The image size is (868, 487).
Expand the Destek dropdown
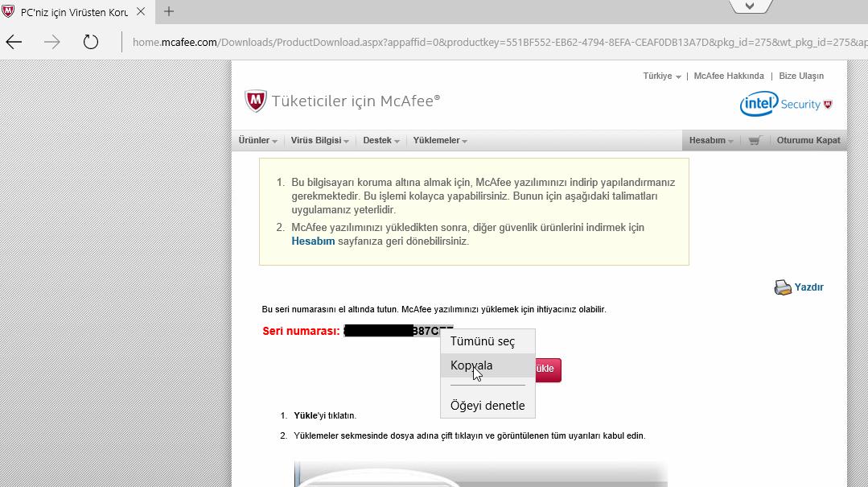pos(379,139)
